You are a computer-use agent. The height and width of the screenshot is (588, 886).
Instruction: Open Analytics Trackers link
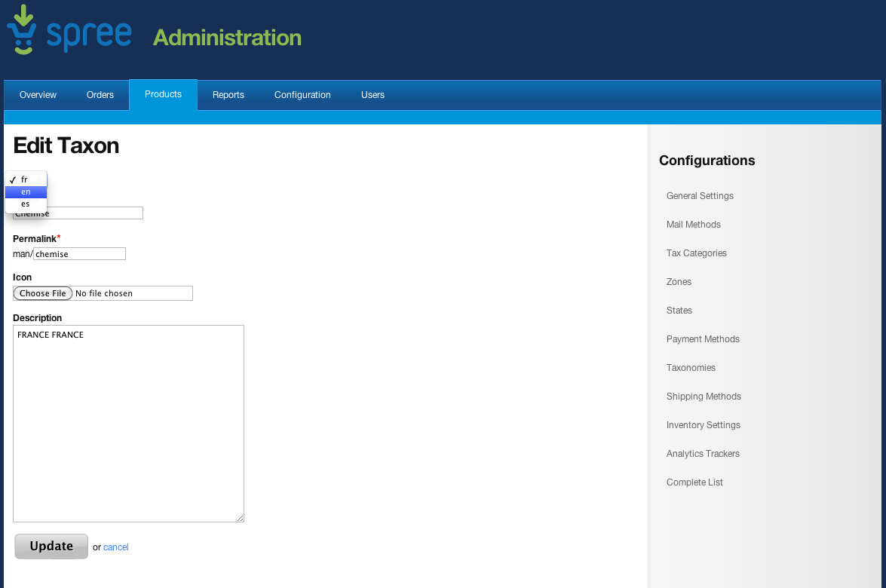703,454
